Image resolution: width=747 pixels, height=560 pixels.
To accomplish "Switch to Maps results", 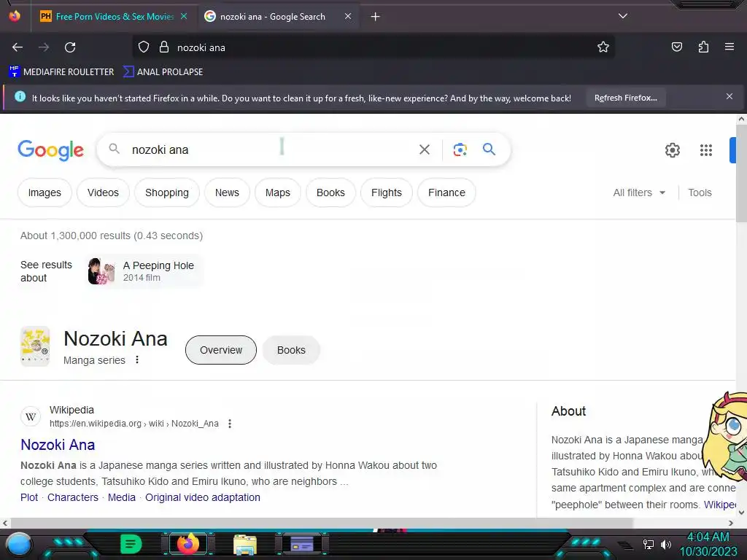I will 278,192.
